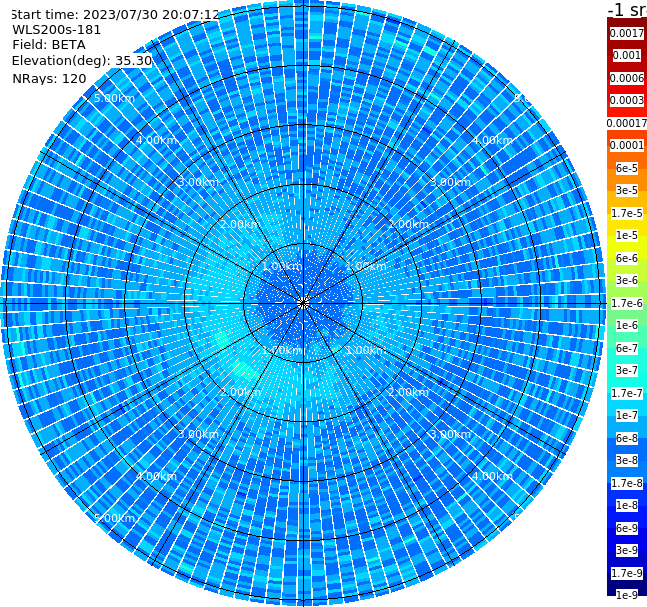
Task: Click the 1.7e-9 colorbar tick
Action: (626, 573)
